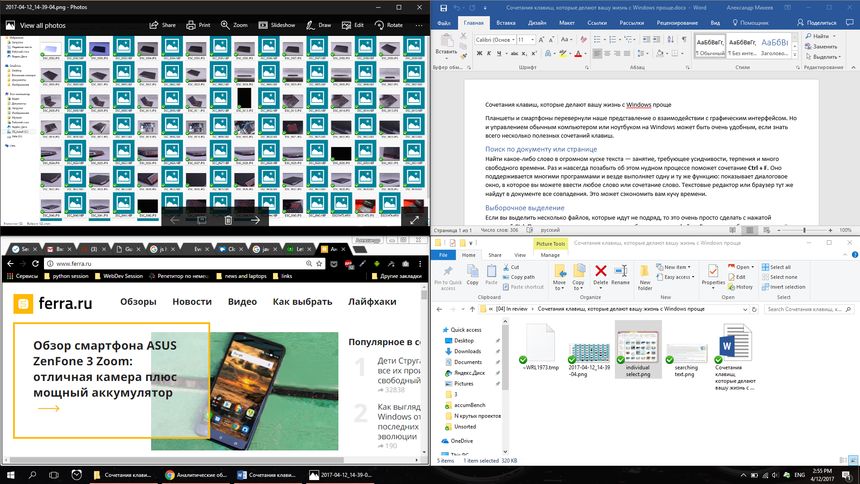
Task: Open the Chrome three-dot menu
Action: click(420, 264)
